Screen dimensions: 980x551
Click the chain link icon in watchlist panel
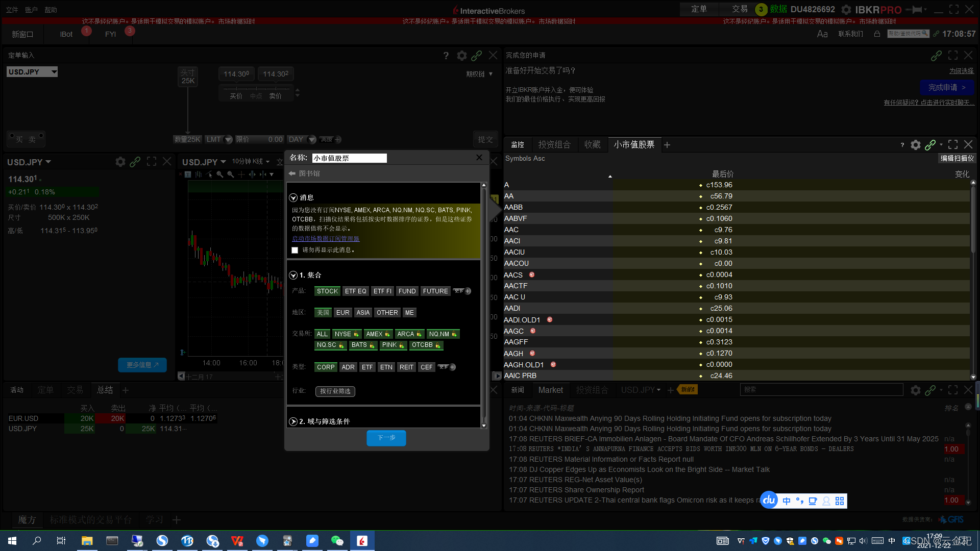[930, 145]
